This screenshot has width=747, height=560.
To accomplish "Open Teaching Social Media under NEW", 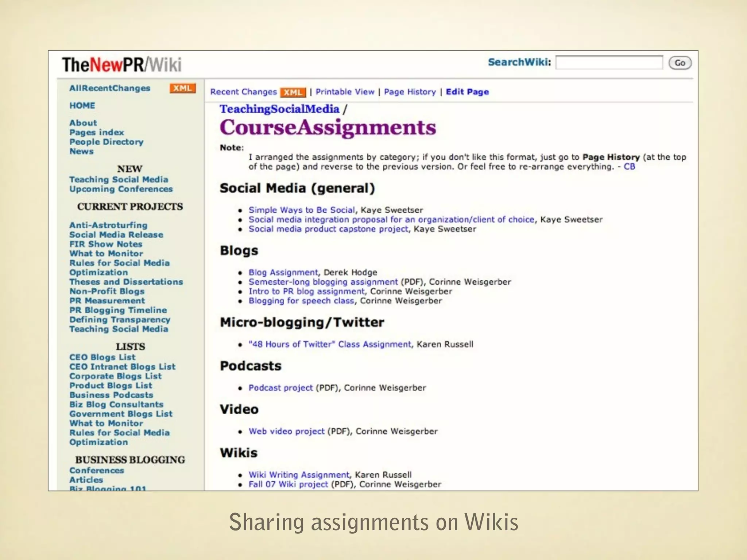I will click(119, 179).
